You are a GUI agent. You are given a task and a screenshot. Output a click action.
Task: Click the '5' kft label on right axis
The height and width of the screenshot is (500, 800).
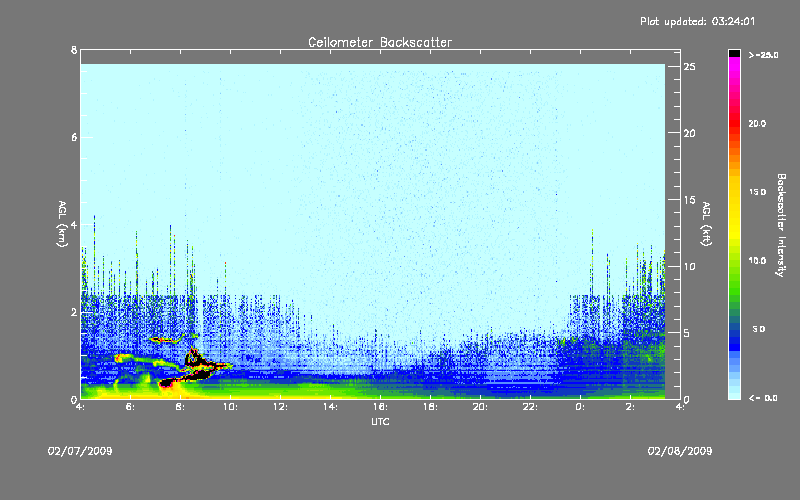coord(687,333)
